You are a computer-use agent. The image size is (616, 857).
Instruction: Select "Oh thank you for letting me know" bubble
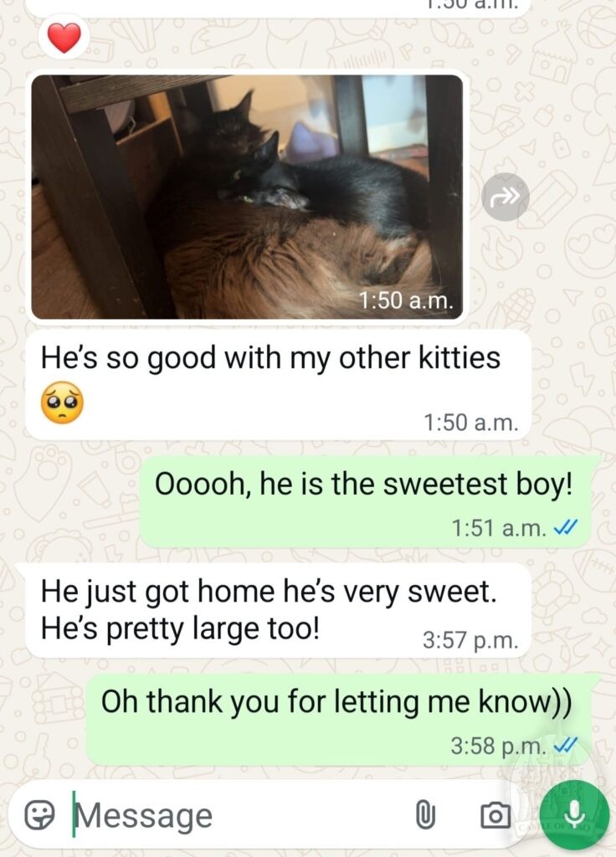click(x=338, y=719)
